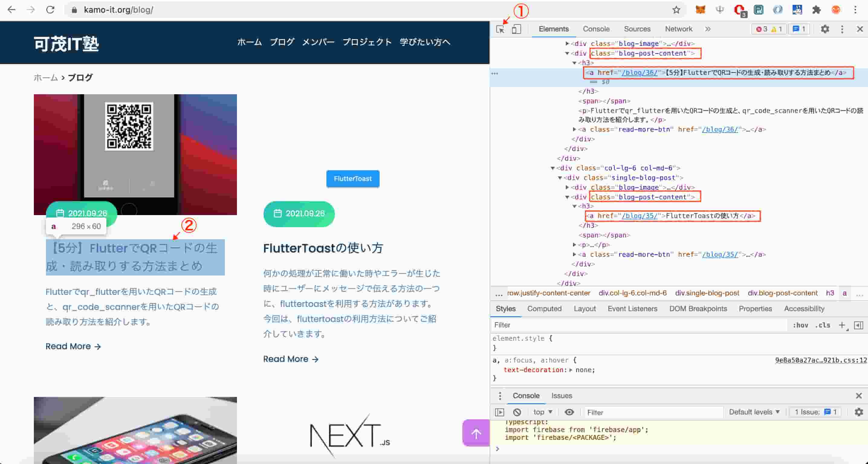Toggle the :hov element state panel
Viewport: 868px width, 464px height.
pos(800,325)
